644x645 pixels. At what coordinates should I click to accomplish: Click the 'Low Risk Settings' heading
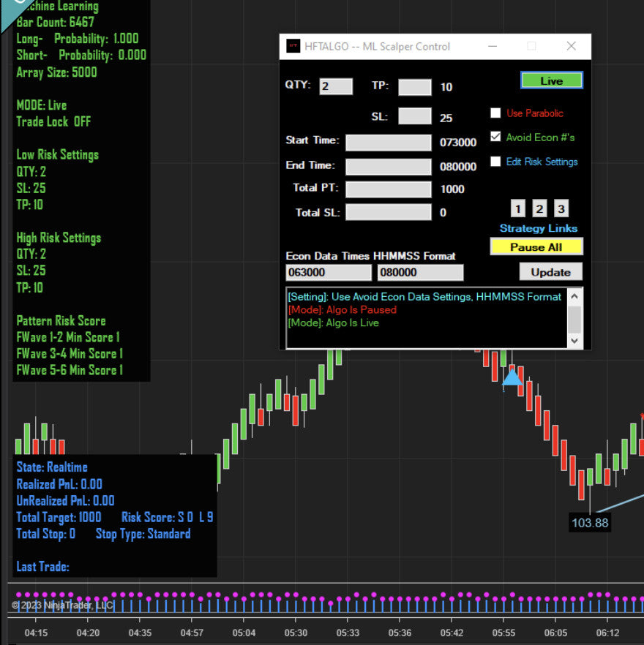tap(58, 155)
